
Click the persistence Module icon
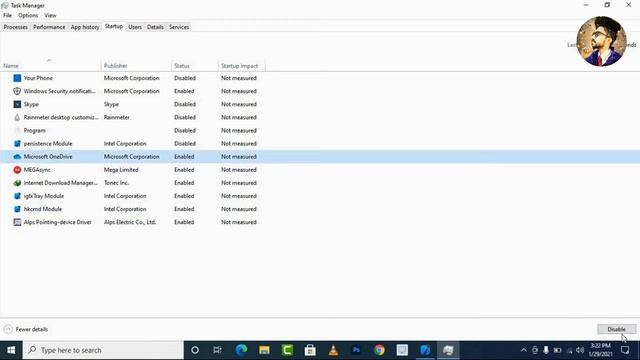coord(17,144)
